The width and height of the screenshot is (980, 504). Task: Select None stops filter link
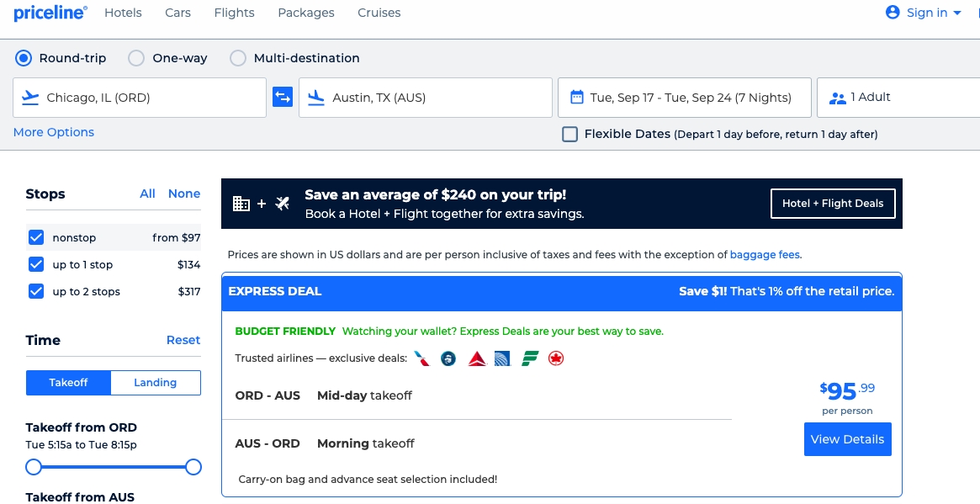(x=184, y=194)
